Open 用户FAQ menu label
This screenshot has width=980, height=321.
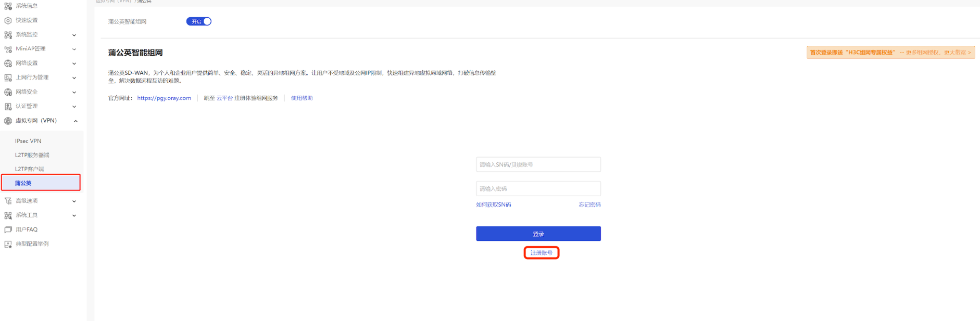27,229
